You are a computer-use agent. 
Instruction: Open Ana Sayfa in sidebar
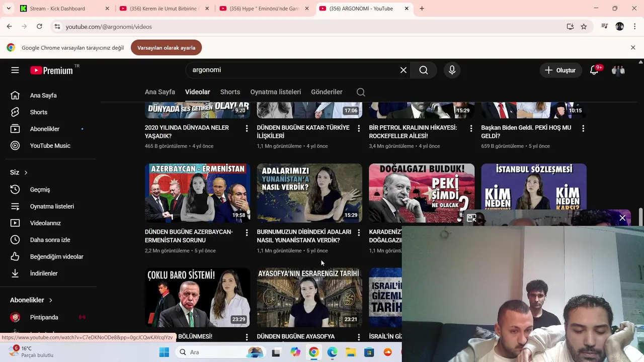click(x=48, y=96)
